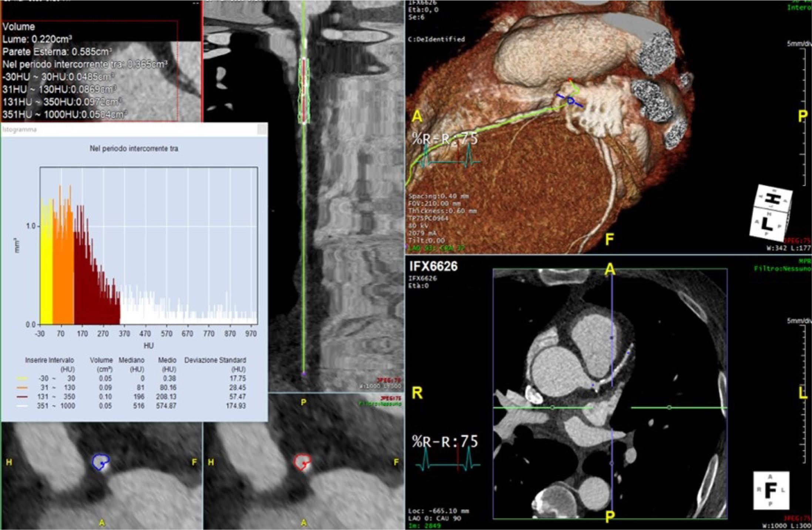The height and width of the screenshot is (530, 812).
Task: Edit the 350 upper interval value field
Action: (x=70, y=397)
